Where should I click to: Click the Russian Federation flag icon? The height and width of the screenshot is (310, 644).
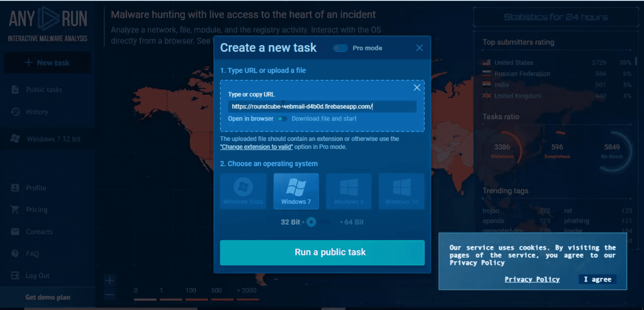[487, 74]
